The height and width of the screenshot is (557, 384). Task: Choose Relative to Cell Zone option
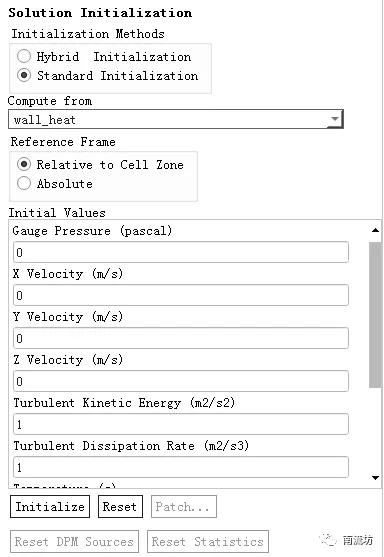pos(24,164)
